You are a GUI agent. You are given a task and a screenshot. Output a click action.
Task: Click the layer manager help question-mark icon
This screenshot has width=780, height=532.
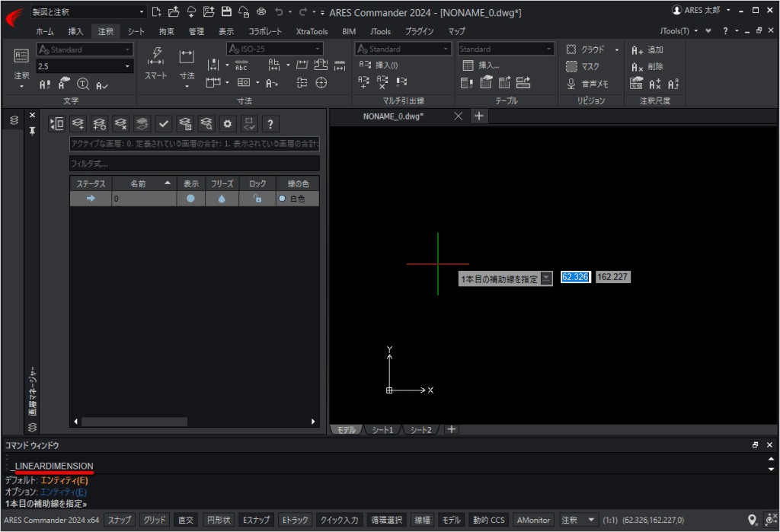[x=270, y=124]
